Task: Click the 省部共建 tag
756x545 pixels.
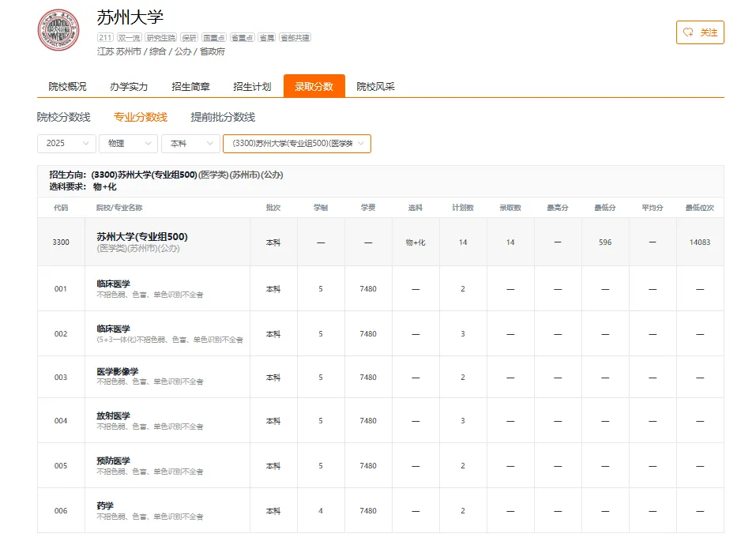Action: (x=295, y=38)
